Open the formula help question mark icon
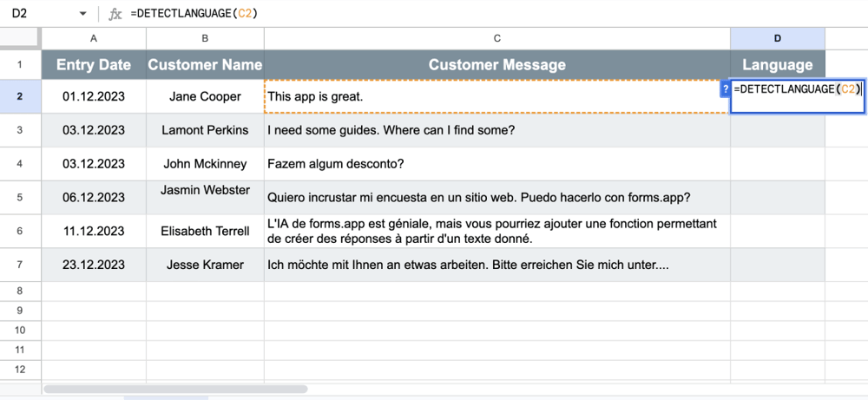 pyautogui.click(x=726, y=89)
